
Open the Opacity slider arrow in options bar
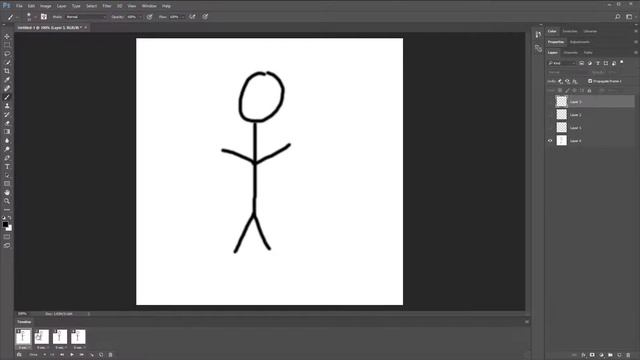coord(140,17)
